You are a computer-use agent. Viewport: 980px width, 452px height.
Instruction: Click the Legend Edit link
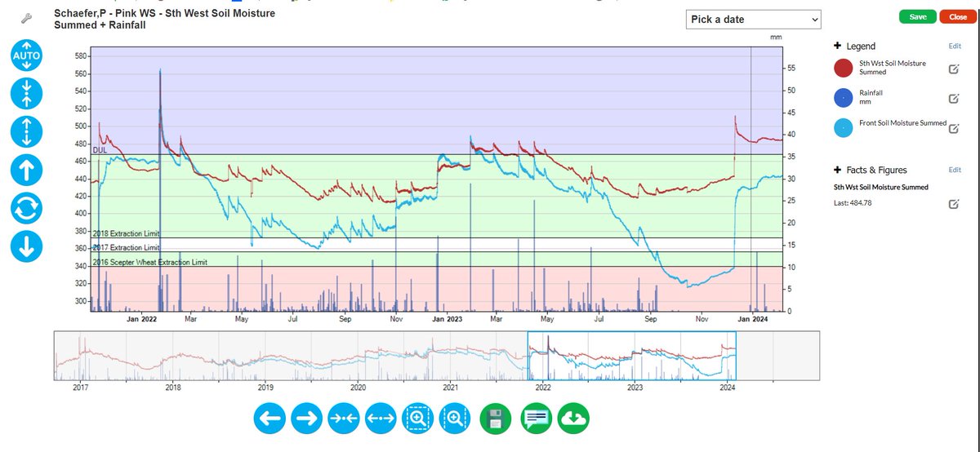coord(955,47)
